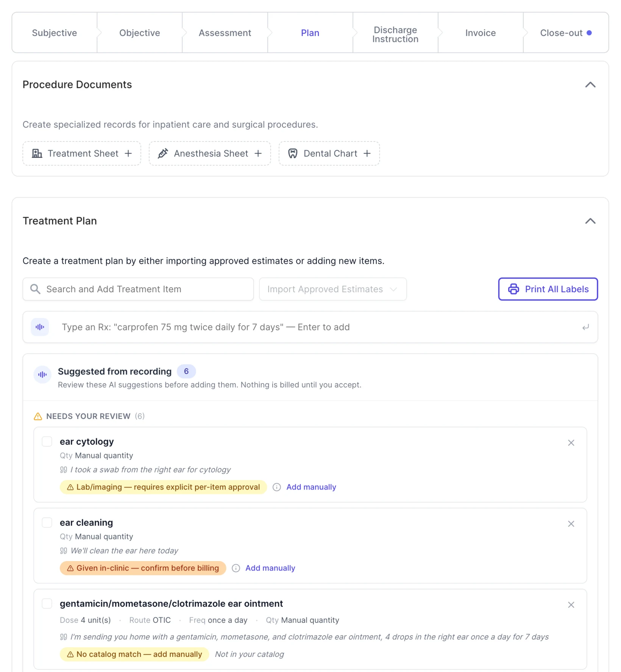Click the suggestions count badge showing 6
This screenshot has height=672, width=621.
coord(186,371)
